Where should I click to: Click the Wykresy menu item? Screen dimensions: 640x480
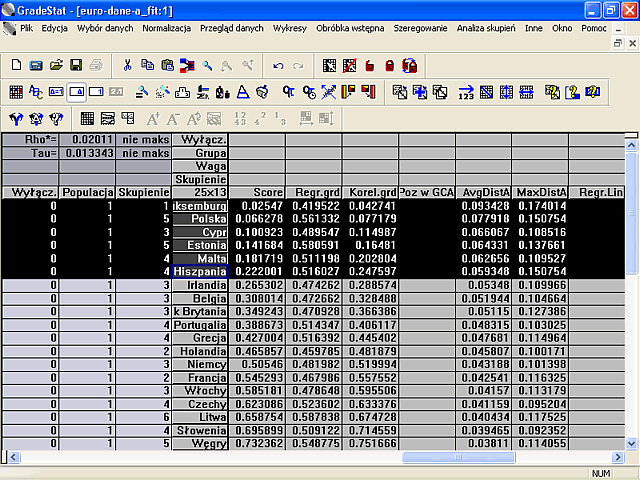click(289, 28)
